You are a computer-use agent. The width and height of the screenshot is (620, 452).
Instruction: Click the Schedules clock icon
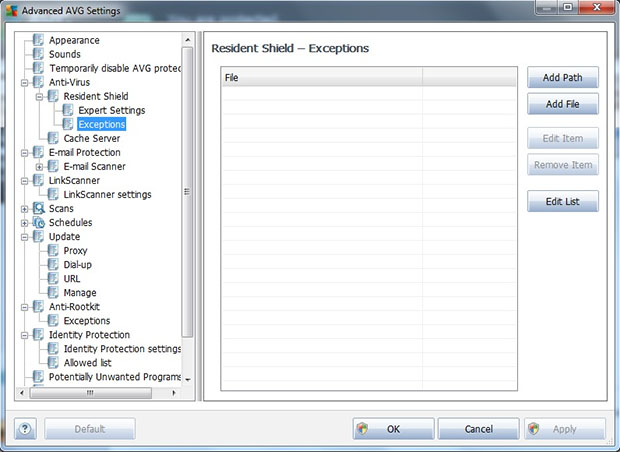[38, 223]
